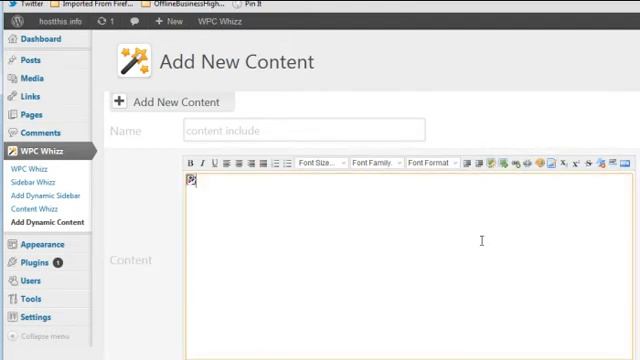
Task: Open the Add Dynamic Content link
Action: [x=47, y=222]
